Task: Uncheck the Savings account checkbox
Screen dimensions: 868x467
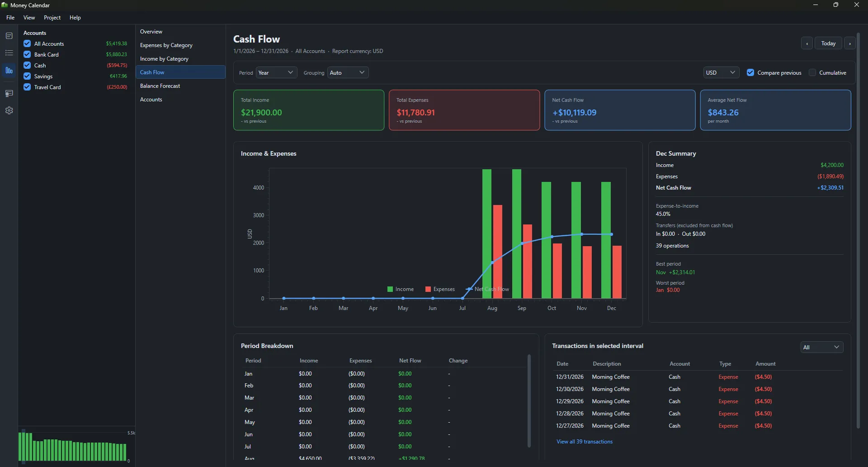Action: [27, 76]
